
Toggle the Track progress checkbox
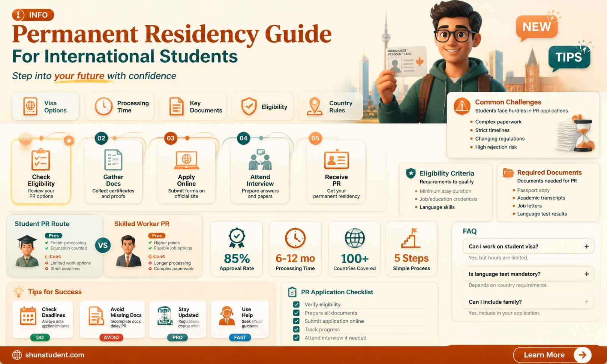[296, 330]
